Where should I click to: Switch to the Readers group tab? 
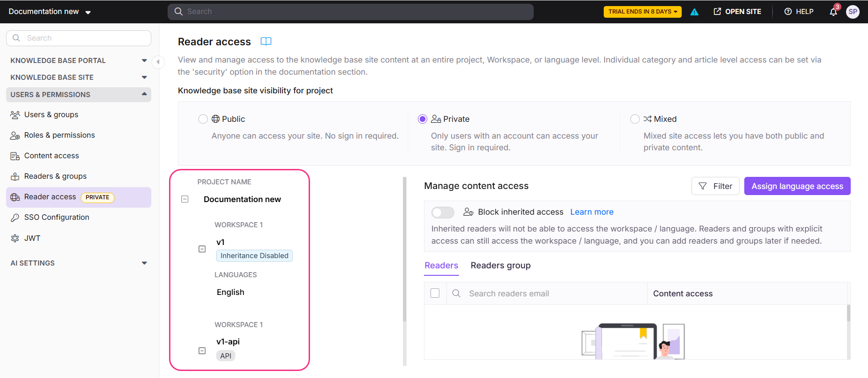[x=501, y=266]
